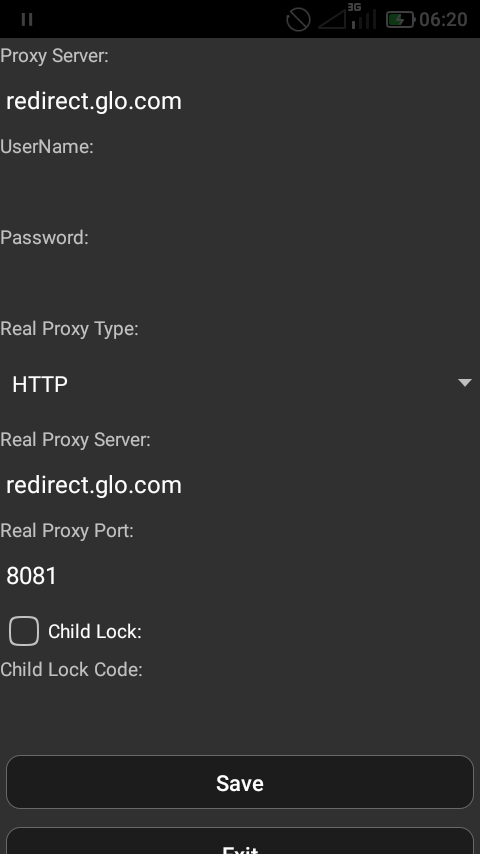
Task: Edit the Real Proxy Server field
Action: pyautogui.click(x=240, y=485)
